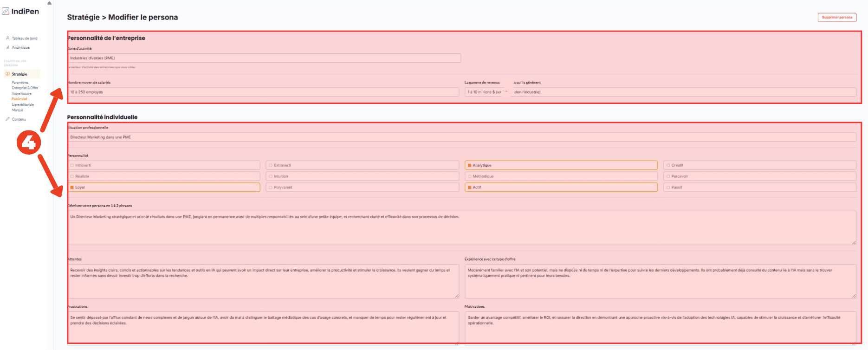Enable the Créatif personality checkbox

pos(668,165)
